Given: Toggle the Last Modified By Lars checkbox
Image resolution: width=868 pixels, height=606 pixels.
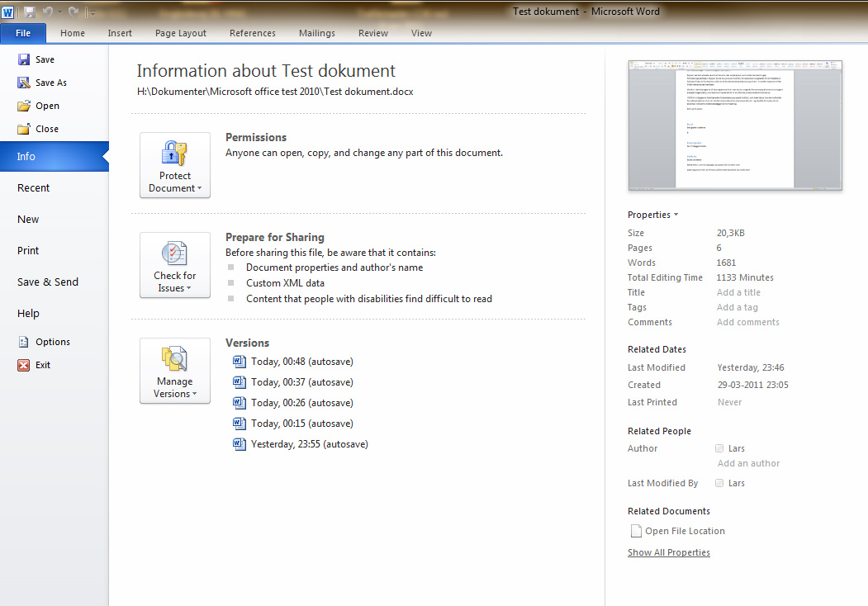Looking at the screenshot, I should point(719,483).
